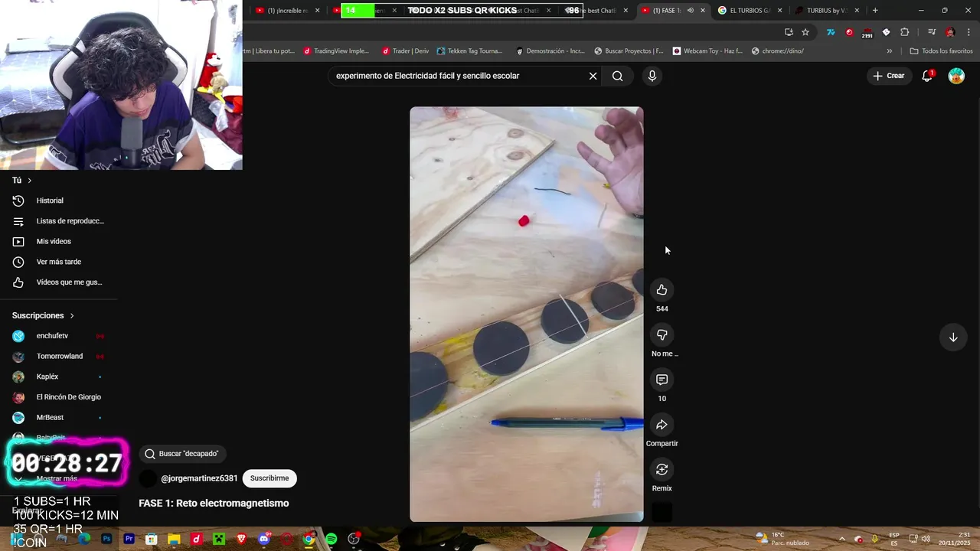Open a new browser tab

(875, 11)
